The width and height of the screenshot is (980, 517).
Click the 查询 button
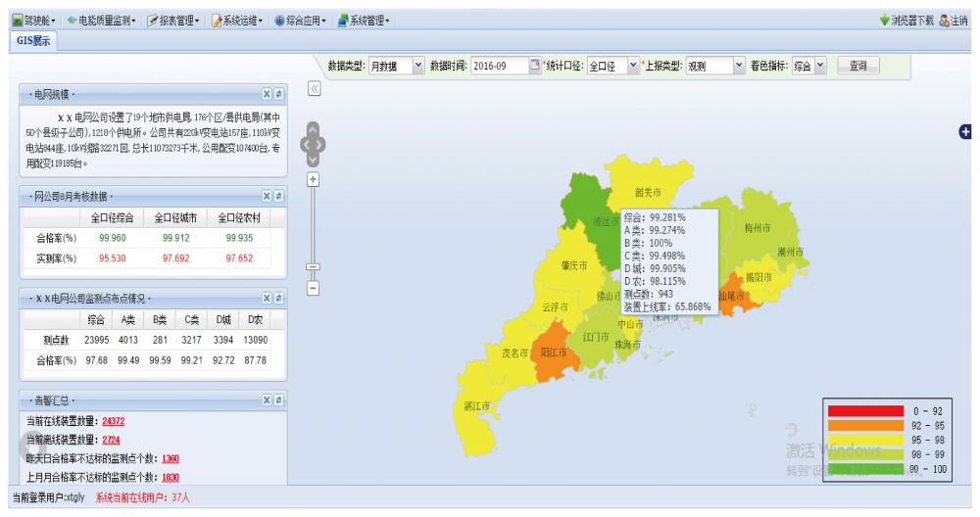click(858, 66)
